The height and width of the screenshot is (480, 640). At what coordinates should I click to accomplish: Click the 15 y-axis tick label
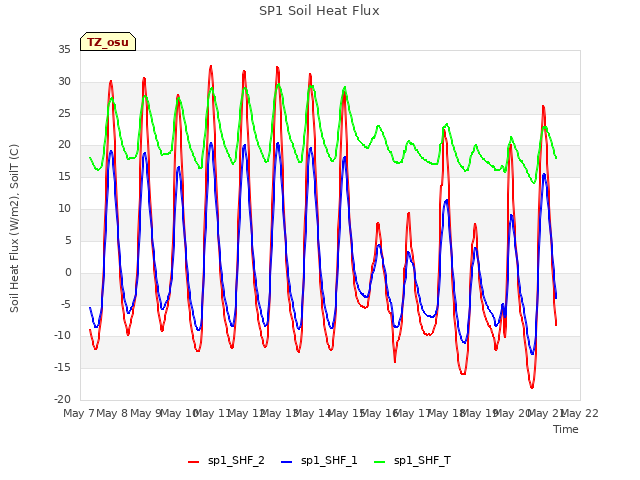[64, 177]
